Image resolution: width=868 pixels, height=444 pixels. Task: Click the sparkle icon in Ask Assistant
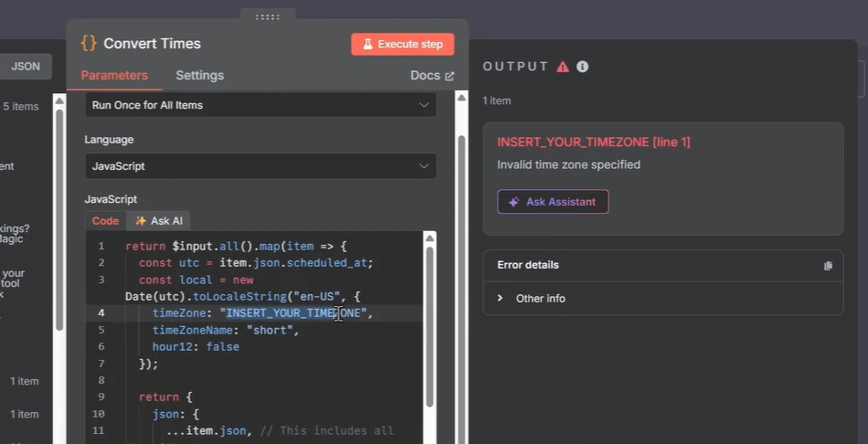pyautogui.click(x=513, y=202)
